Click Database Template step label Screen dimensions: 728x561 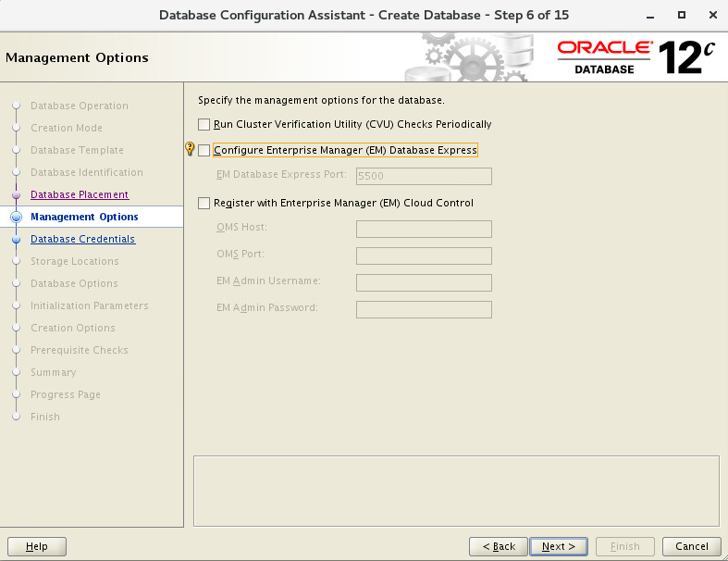(77, 150)
